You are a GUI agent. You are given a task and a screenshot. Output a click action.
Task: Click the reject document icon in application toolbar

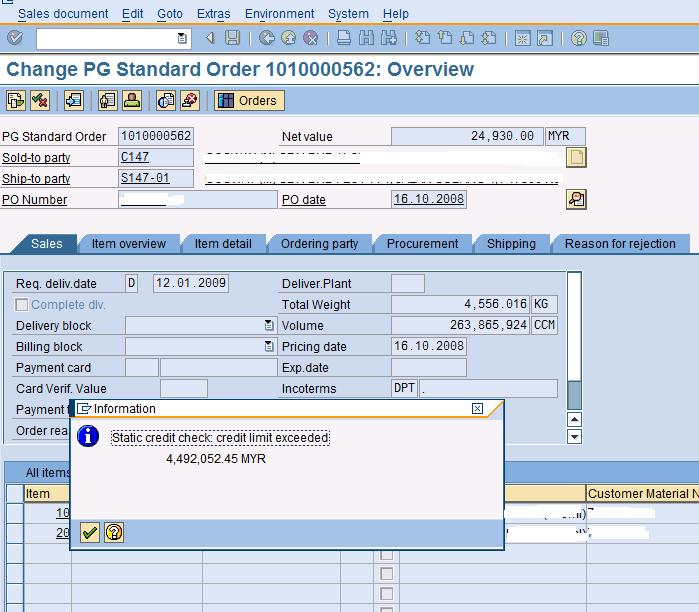point(190,100)
